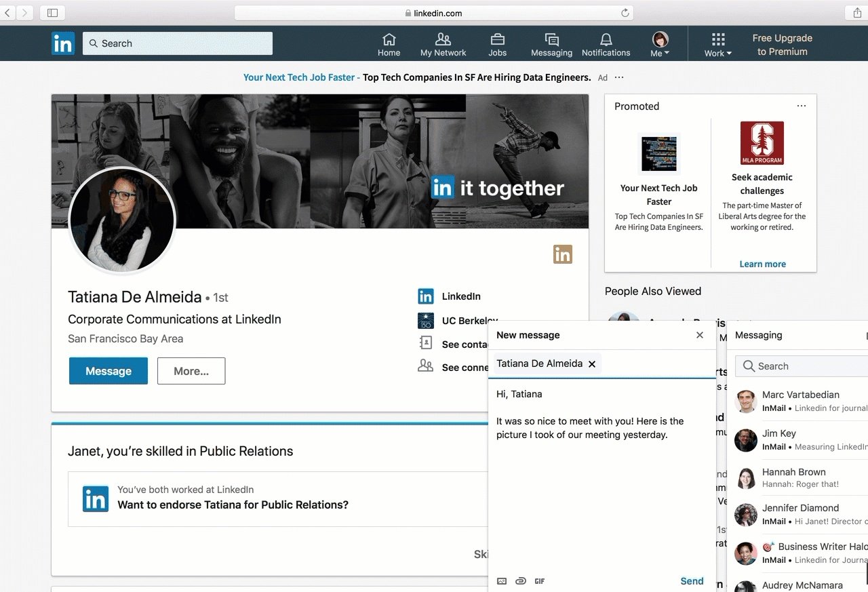Click the See connections people icon
The width and height of the screenshot is (868, 592).
[x=426, y=366]
